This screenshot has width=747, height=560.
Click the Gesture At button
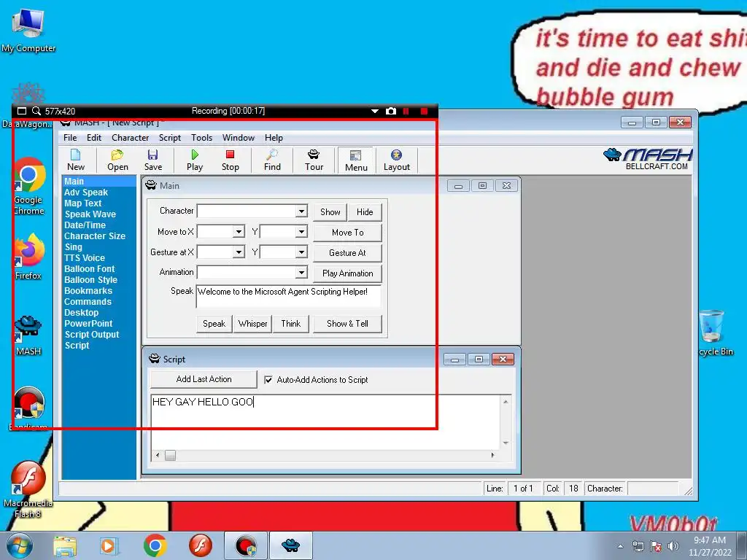pos(347,253)
